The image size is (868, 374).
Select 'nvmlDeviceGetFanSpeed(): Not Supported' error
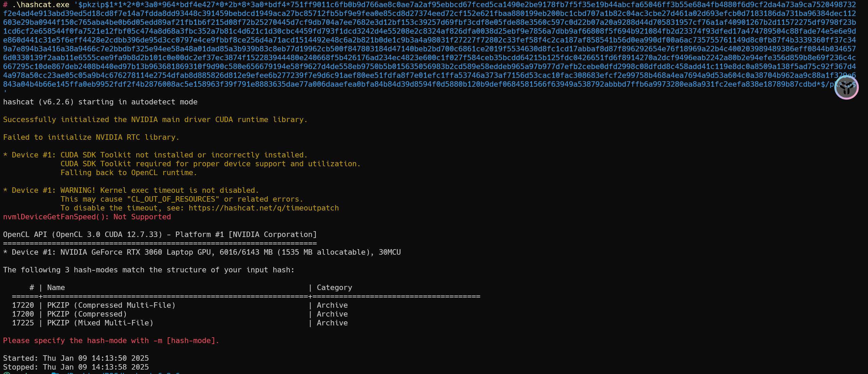[x=87, y=217]
